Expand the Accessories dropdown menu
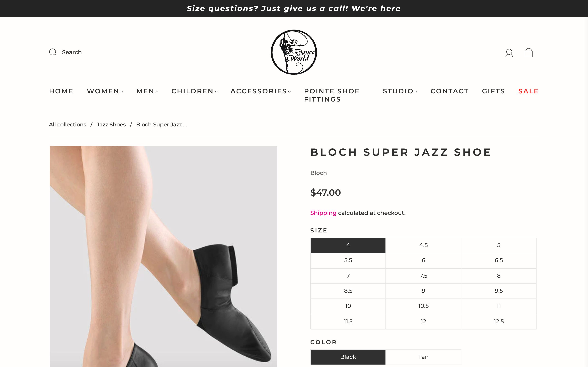Screen dimensions: 588x367 261,91
